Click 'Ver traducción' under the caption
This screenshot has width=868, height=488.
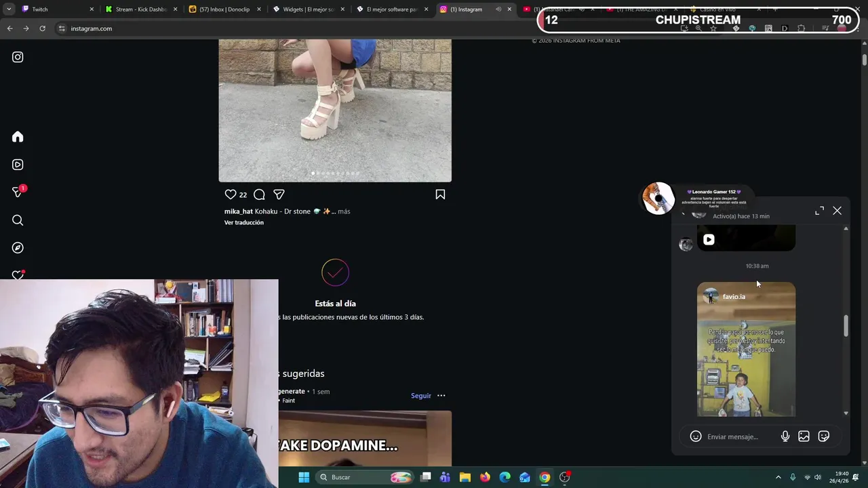[244, 222]
